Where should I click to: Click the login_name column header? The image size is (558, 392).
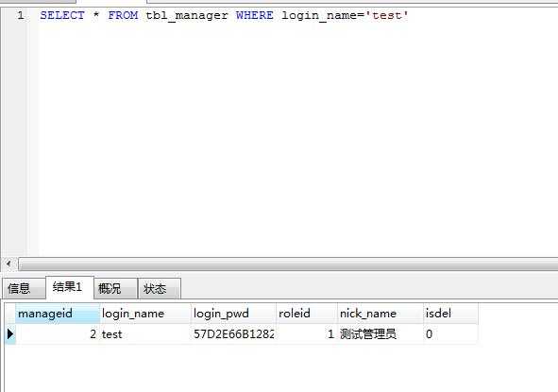pos(145,314)
